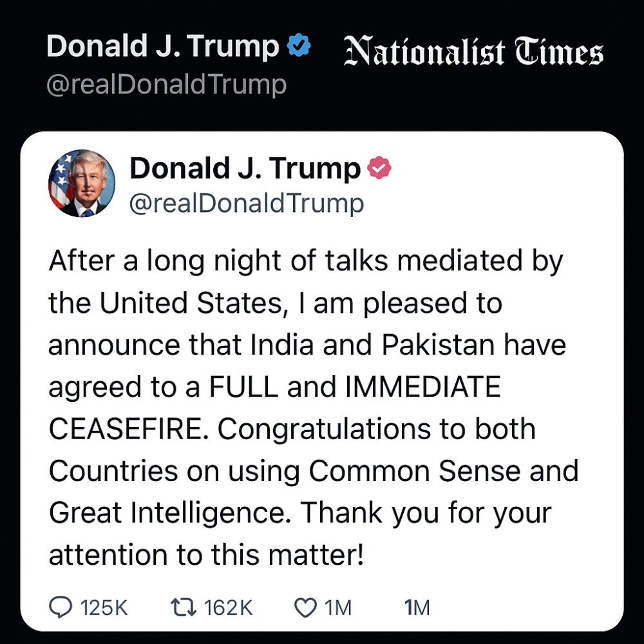The height and width of the screenshot is (644, 644).
Task: Click the words "United States" in the tweet
Action: coord(191,303)
